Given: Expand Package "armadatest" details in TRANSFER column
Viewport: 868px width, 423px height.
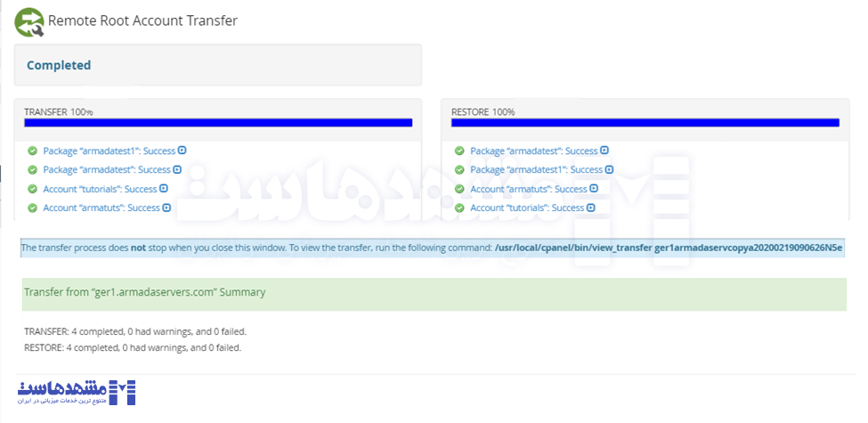Looking at the screenshot, I should [x=177, y=169].
